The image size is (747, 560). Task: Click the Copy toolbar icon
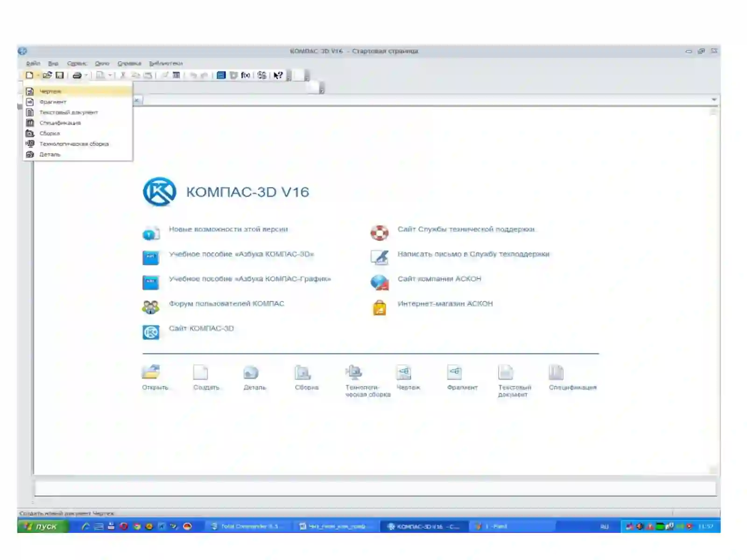(136, 75)
